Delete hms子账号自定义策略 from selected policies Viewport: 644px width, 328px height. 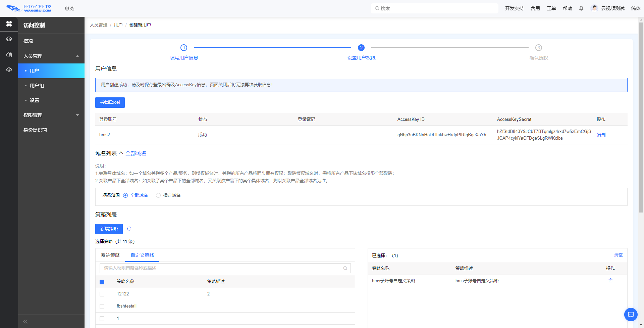[x=610, y=280]
